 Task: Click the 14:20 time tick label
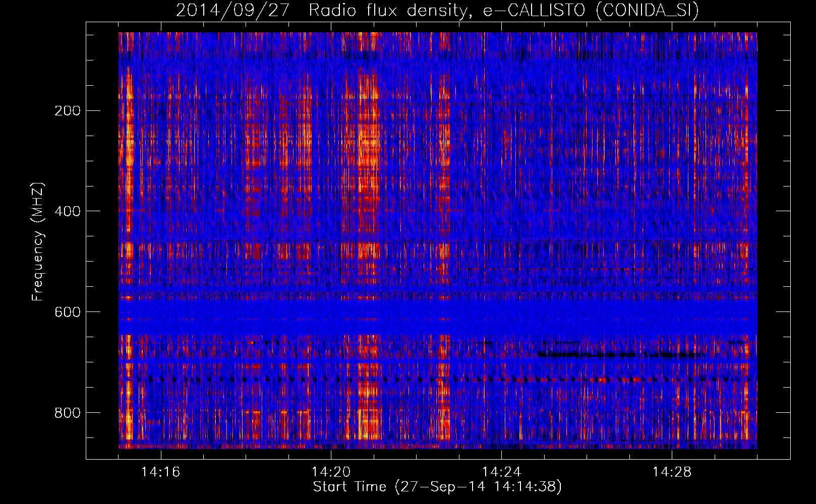(331, 472)
